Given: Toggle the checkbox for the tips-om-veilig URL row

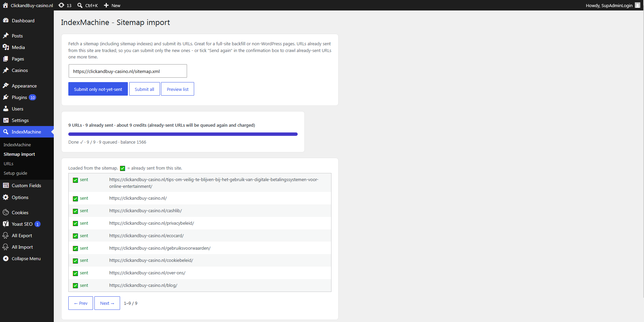Looking at the screenshot, I should coord(75,180).
